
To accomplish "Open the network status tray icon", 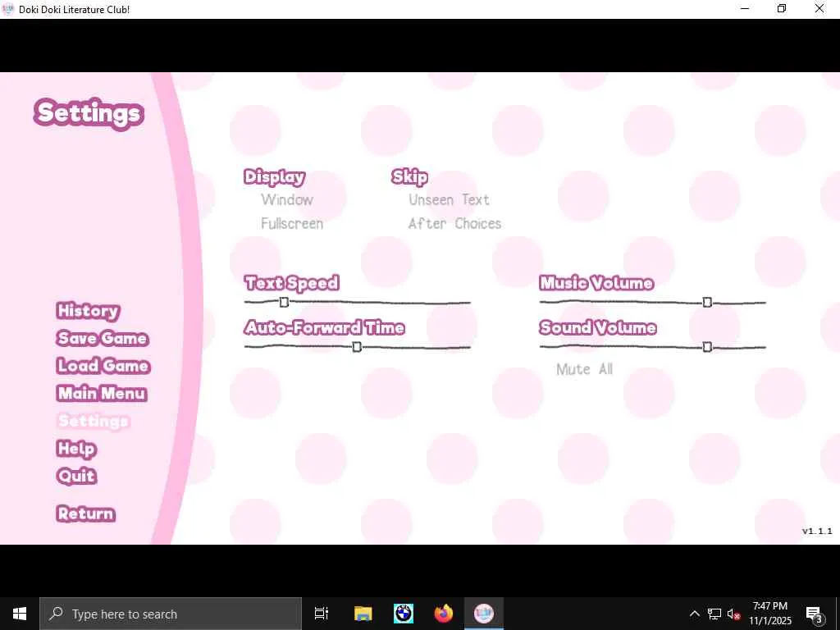I will [714, 614].
